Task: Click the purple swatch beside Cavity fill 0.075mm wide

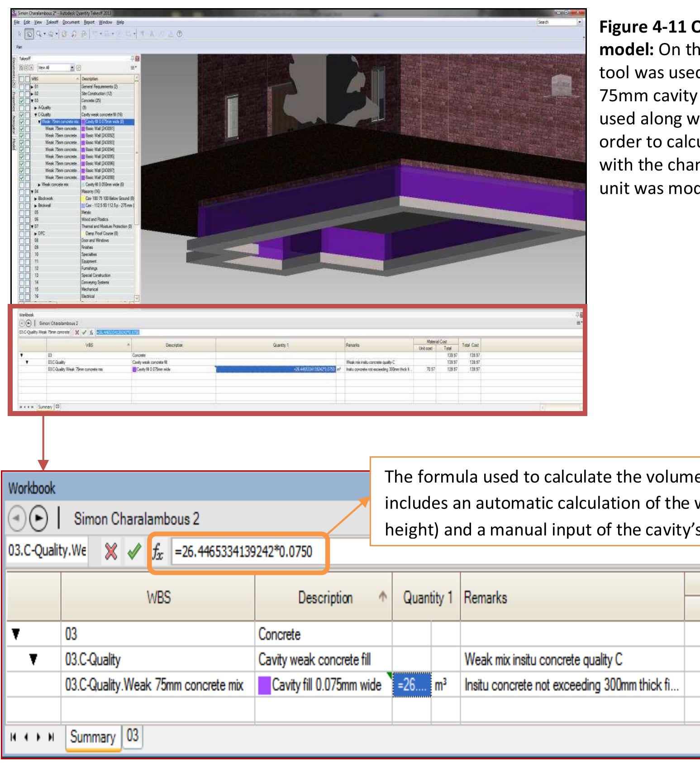Action: pyautogui.click(x=264, y=685)
